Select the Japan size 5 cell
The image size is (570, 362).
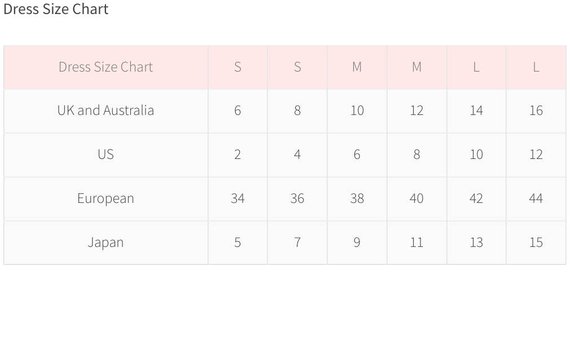tap(238, 243)
